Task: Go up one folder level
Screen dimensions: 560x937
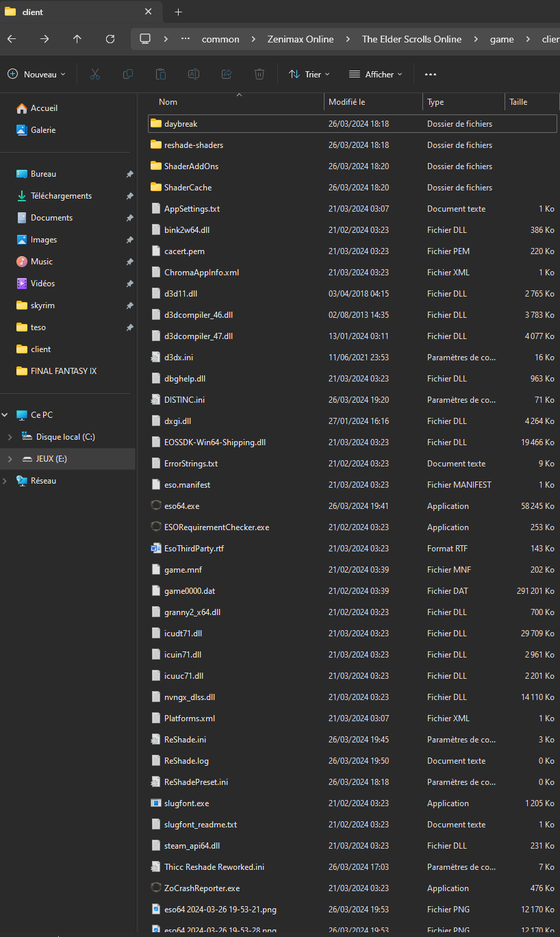Action: point(77,39)
